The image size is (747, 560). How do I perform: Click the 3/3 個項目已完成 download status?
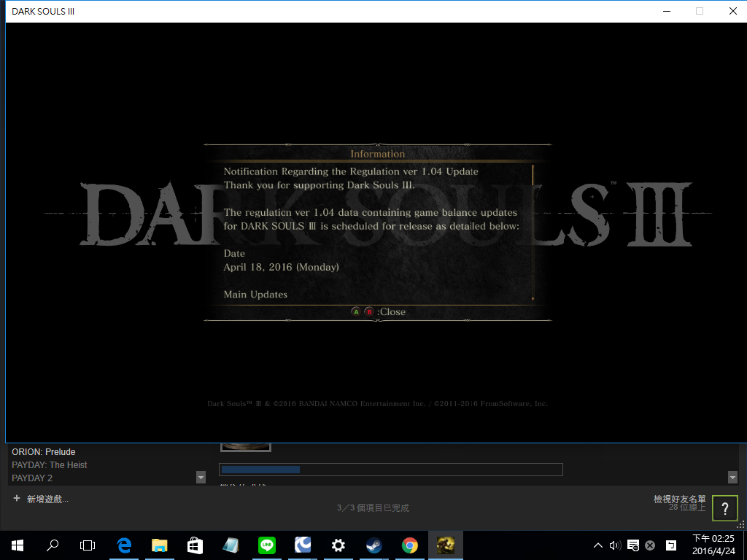[373, 508]
